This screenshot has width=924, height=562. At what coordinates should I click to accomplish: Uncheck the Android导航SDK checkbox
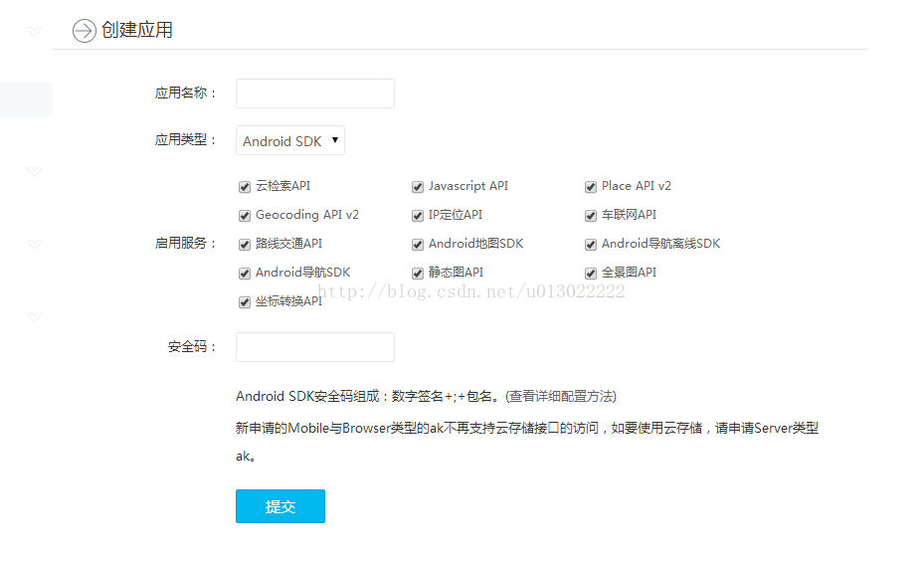point(245,274)
